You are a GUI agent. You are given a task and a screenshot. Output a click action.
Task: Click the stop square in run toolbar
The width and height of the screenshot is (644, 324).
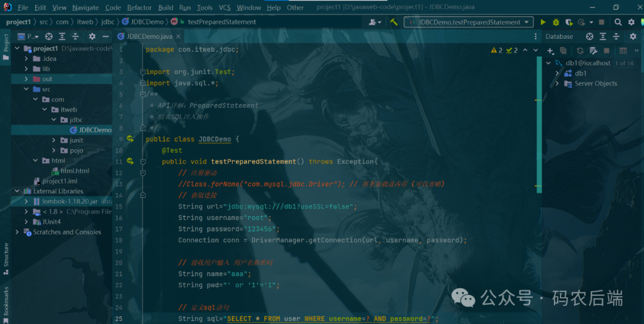602,22
